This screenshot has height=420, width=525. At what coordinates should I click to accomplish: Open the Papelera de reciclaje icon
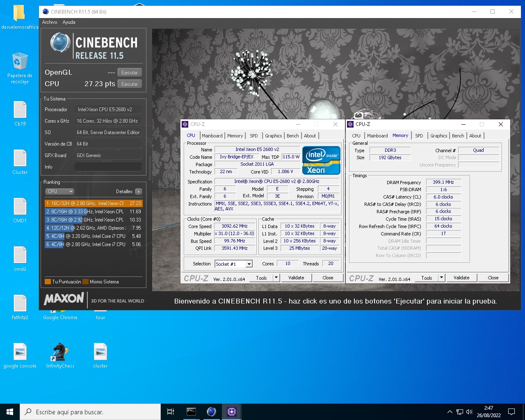coord(20,68)
